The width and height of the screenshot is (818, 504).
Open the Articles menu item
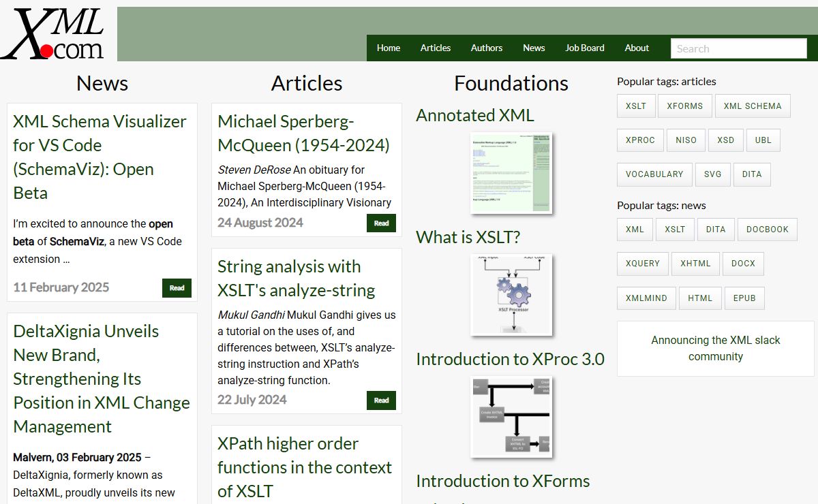point(436,48)
